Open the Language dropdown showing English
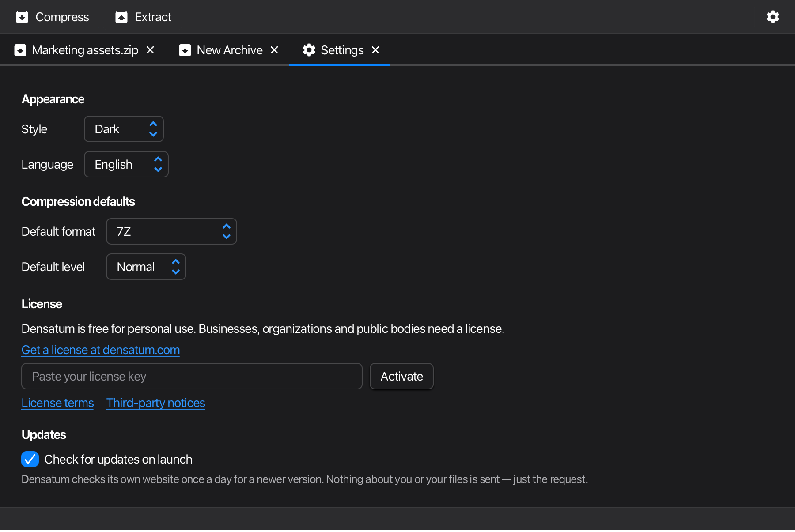This screenshot has height=532, width=795. coord(126,164)
